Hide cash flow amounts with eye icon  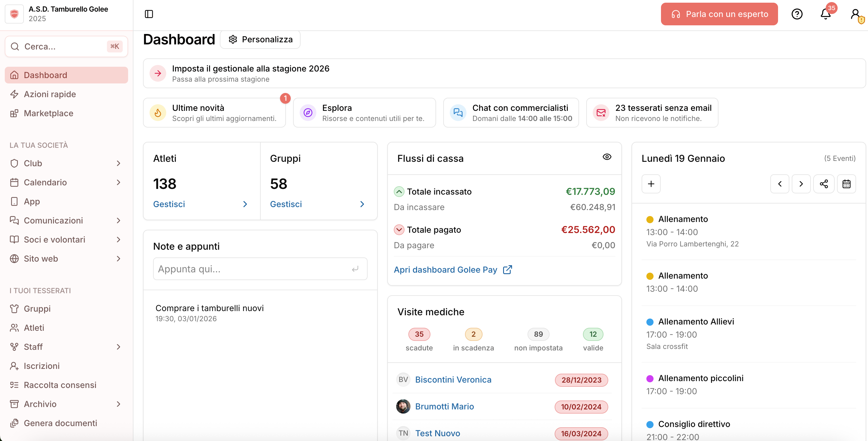tap(606, 157)
